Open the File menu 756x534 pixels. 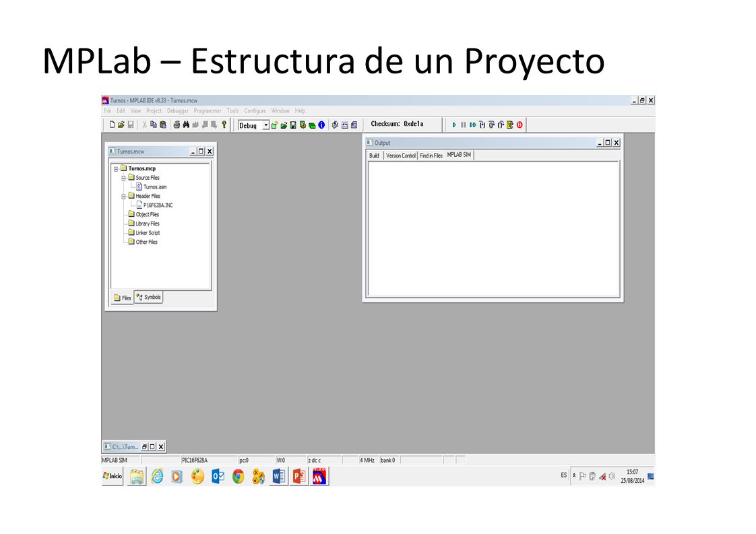108,111
